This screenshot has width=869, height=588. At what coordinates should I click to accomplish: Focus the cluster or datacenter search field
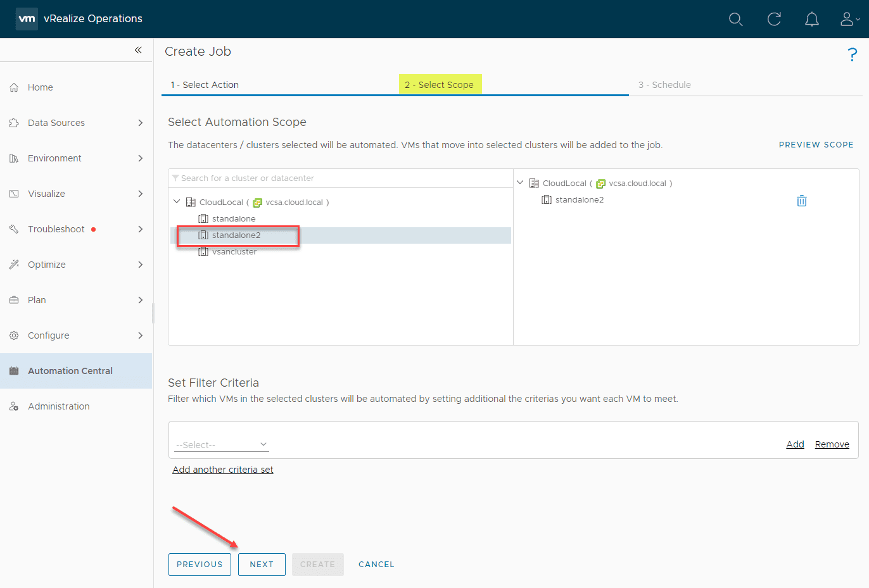point(341,178)
